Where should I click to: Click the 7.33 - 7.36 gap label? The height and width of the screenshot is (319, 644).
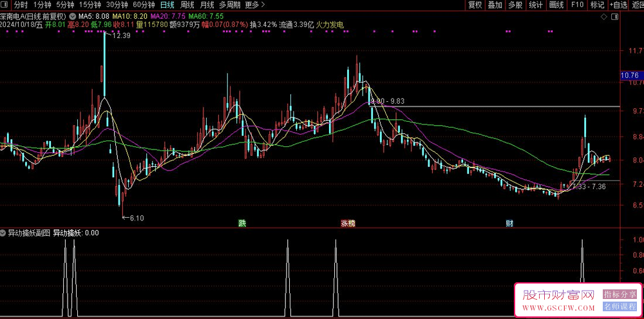(x=589, y=186)
